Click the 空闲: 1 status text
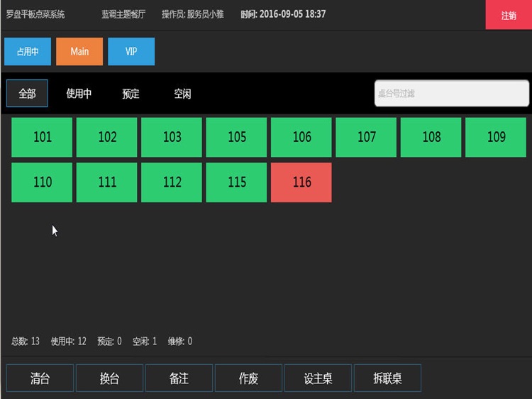Screen dimensions: 532x399 click(x=145, y=341)
